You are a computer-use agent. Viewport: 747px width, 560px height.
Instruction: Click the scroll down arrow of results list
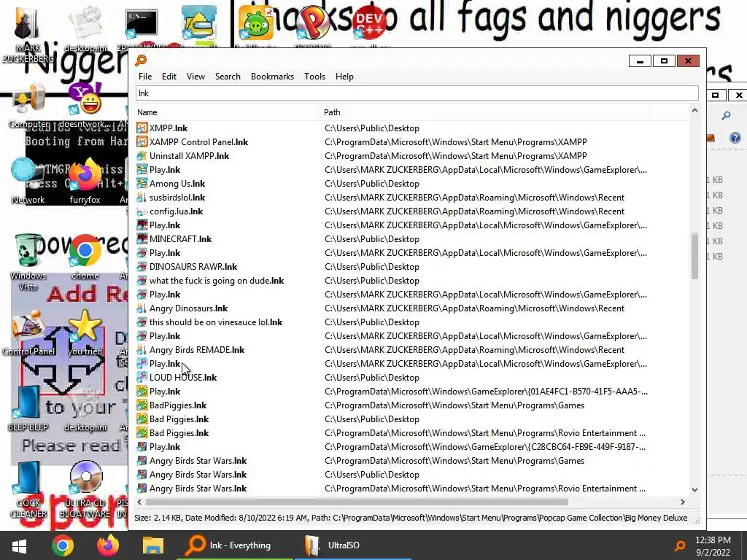694,489
